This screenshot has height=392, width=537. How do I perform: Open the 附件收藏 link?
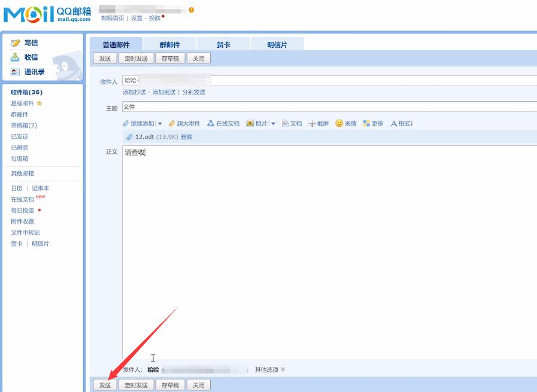tap(22, 221)
